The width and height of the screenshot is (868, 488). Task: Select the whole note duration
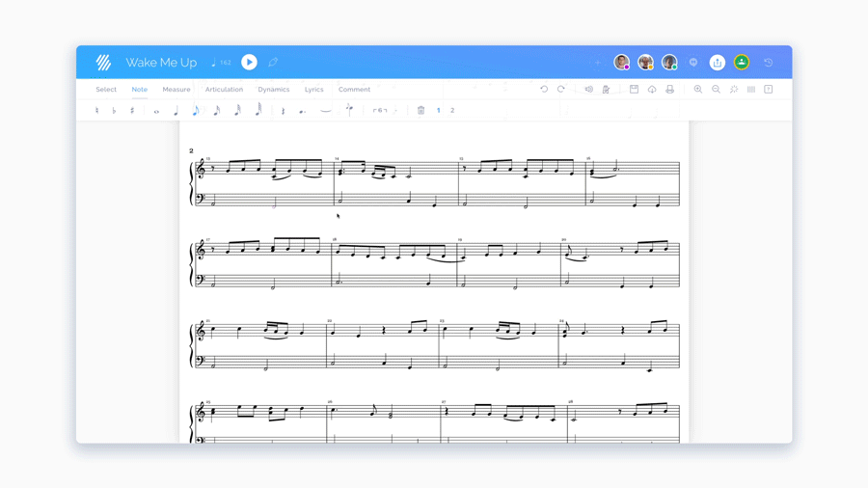[156, 111]
